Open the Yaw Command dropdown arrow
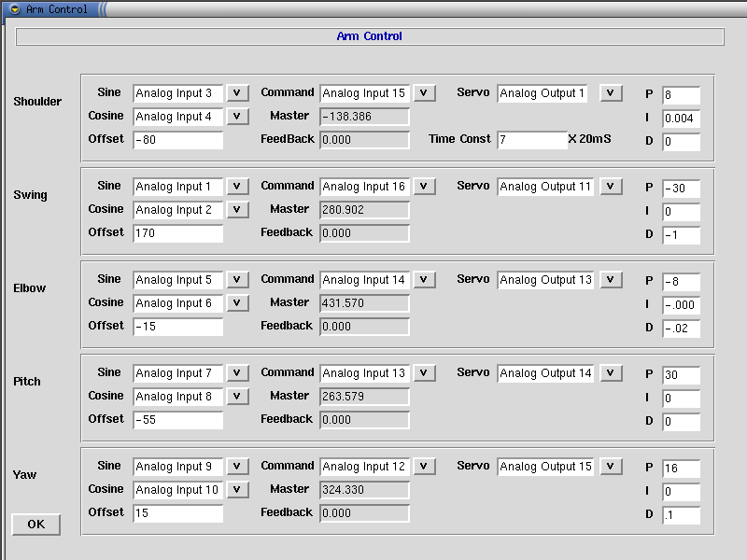The height and width of the screenshot is (560, 747). 424,466
